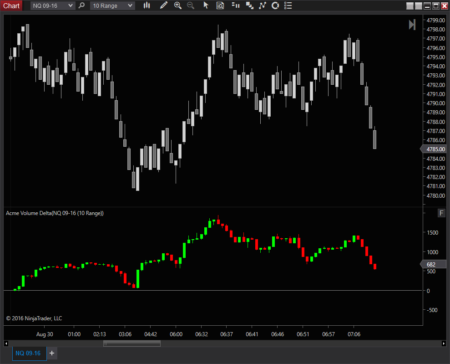Toggle the data box list icon
The height and width of the screenshot is (364, 450).
288,5
